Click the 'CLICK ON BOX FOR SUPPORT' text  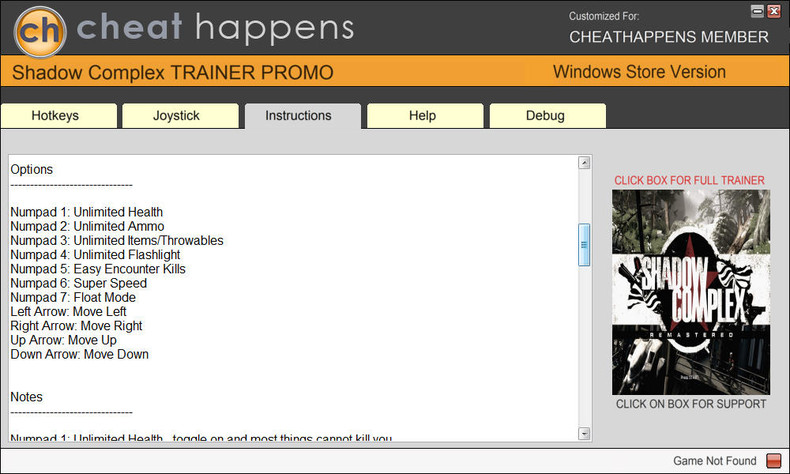point(691,404)
